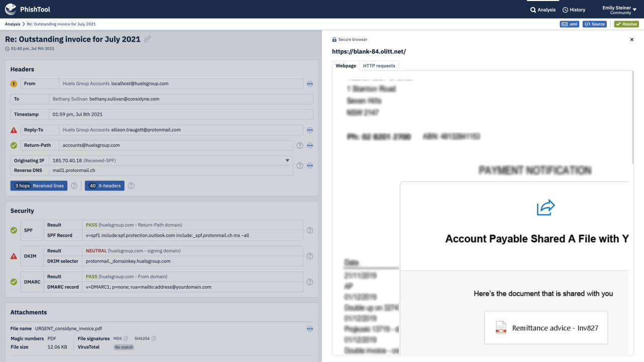This screenshot has height=362, width=644.
Task: Click the DMARC record value
Action: pos(148,287)
